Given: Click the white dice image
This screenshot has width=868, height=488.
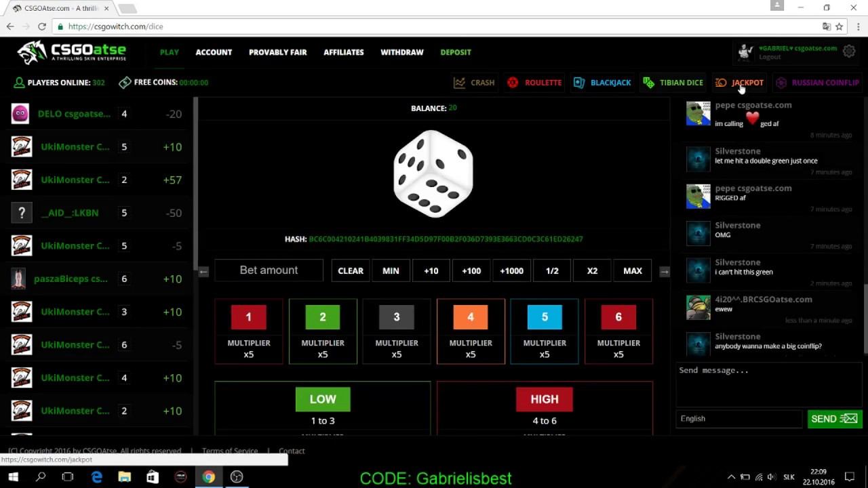Looking at the screenshot, I should [433, 174].
